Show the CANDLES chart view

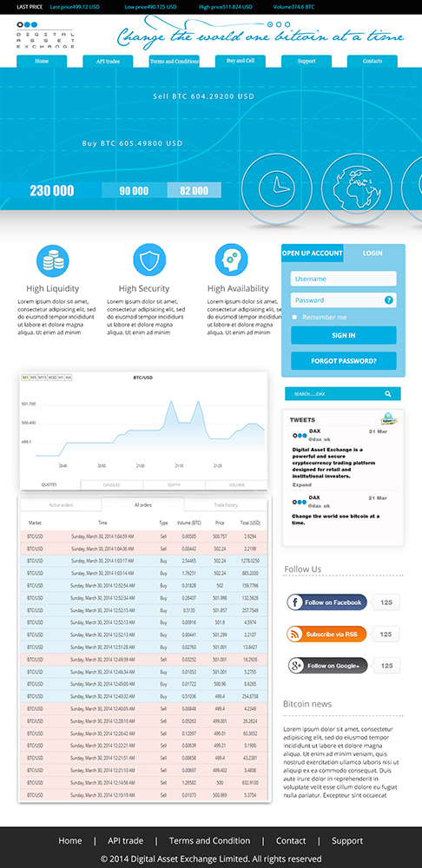[112, 485]
